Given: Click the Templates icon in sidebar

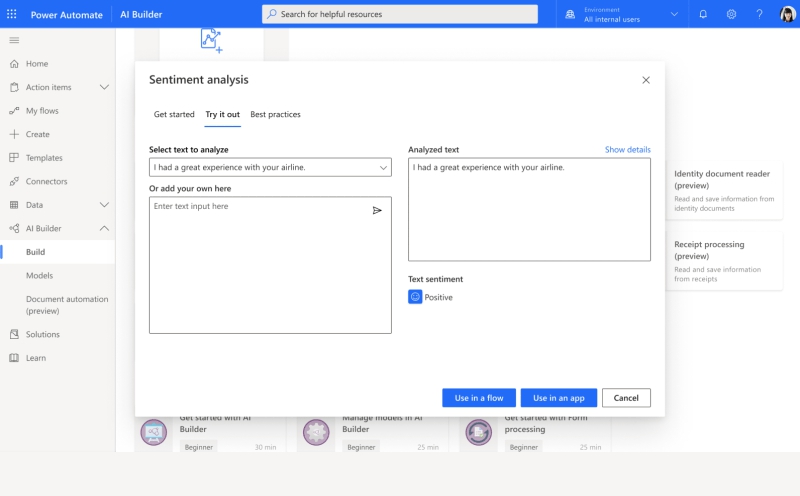Looking at the screenshot, I should [x=14, y=158].
